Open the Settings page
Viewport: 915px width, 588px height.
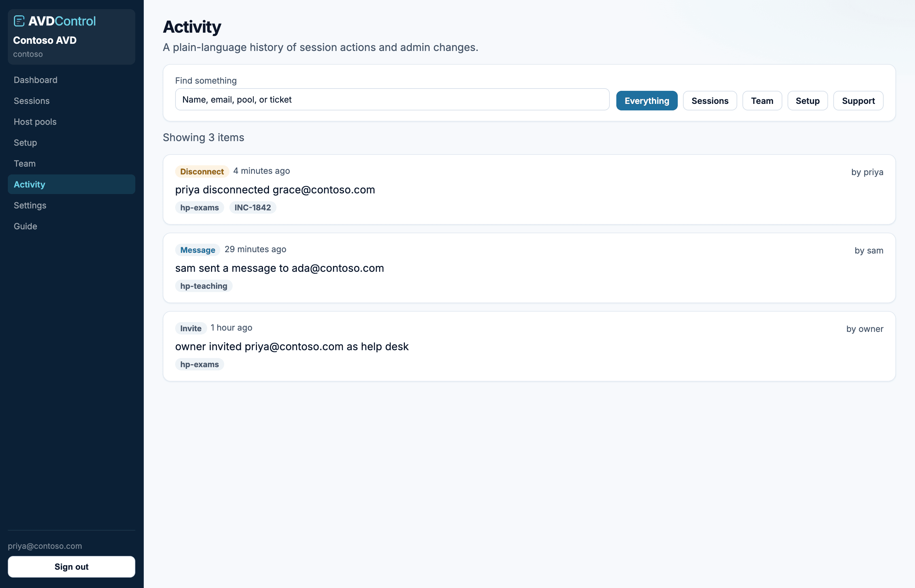(x=72, y=205)
